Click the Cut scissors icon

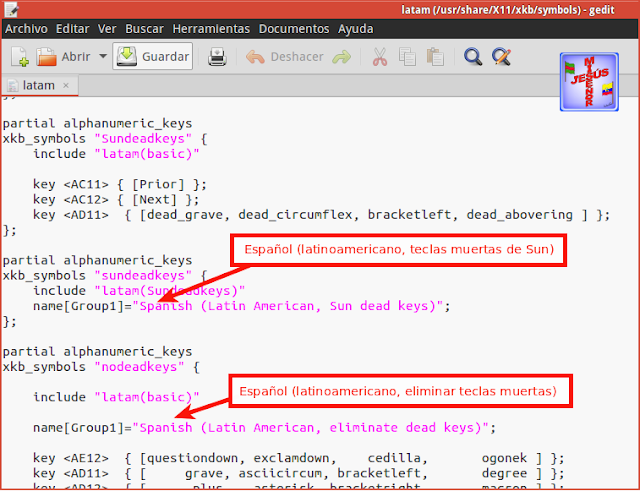[380, 57]
